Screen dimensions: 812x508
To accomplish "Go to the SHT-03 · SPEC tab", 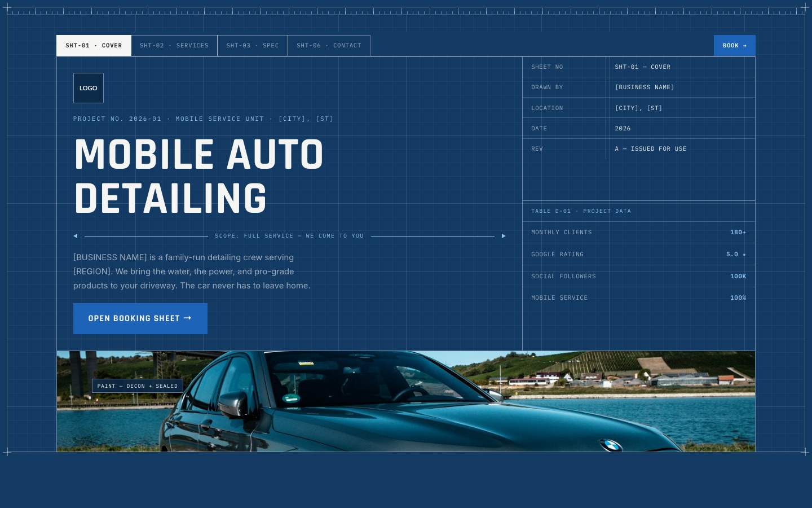I will [x=253, y=46].
